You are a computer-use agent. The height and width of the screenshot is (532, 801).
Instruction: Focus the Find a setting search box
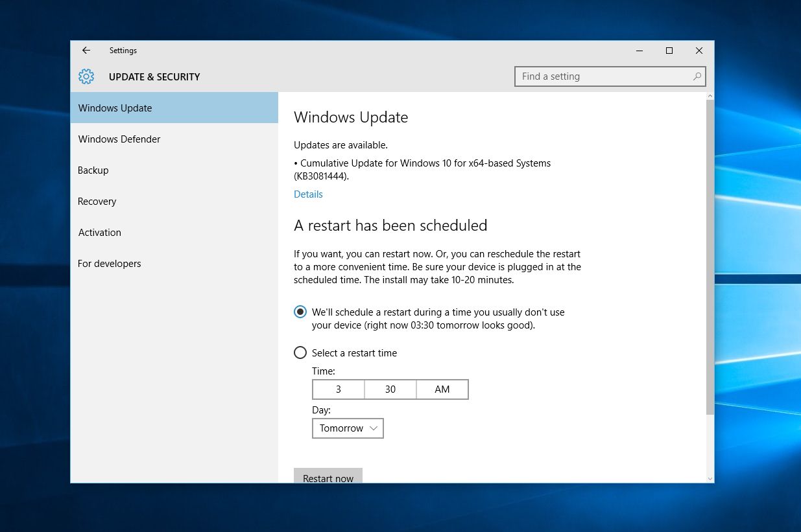pos(610,76)
